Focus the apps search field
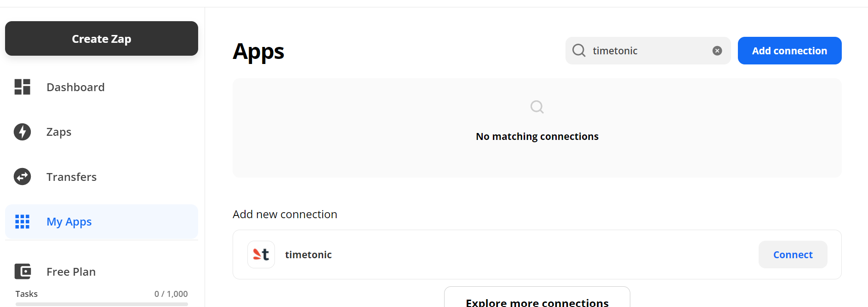 pos(648,51)
